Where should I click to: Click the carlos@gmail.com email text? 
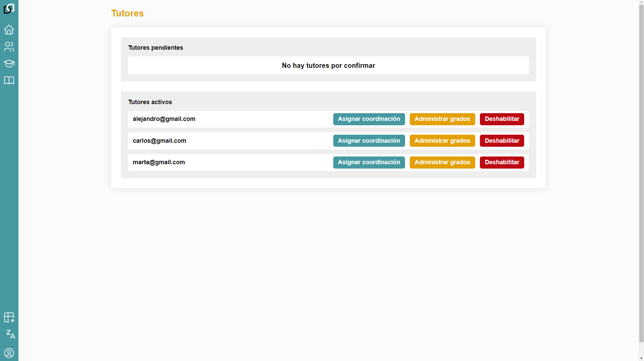coord(159,141)
